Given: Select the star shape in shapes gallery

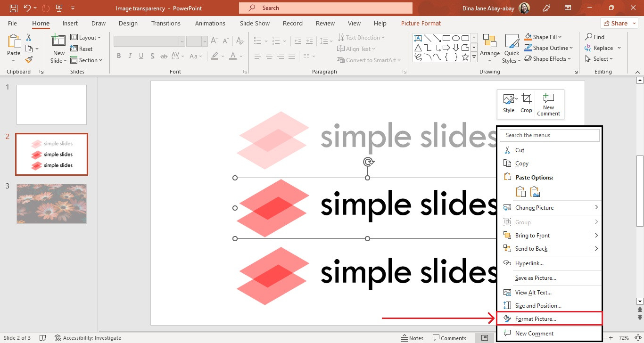Looking at the screenshot, I should [x=465, y=57].
